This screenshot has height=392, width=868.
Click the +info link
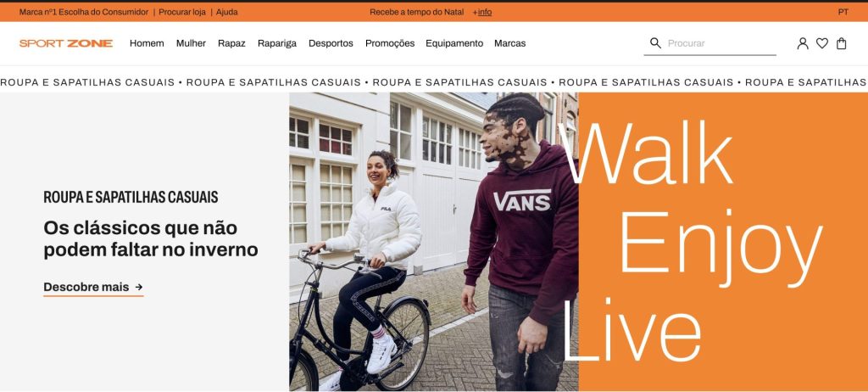(482, 12)
